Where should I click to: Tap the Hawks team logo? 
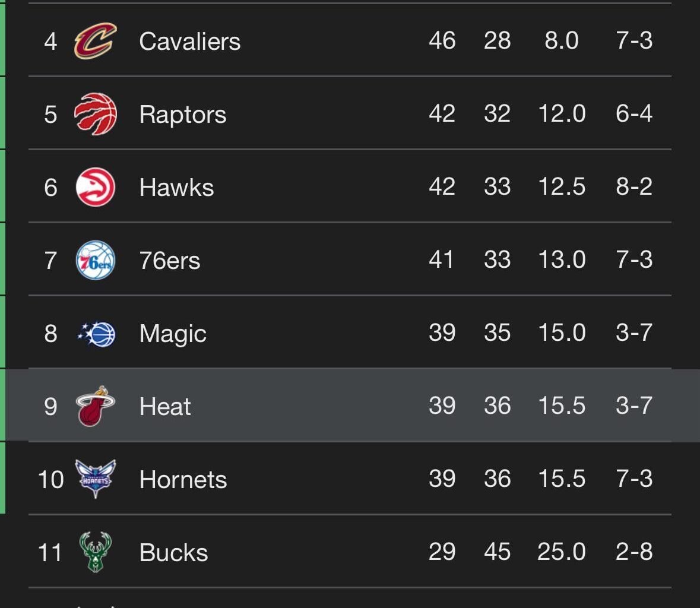(95, 187)
